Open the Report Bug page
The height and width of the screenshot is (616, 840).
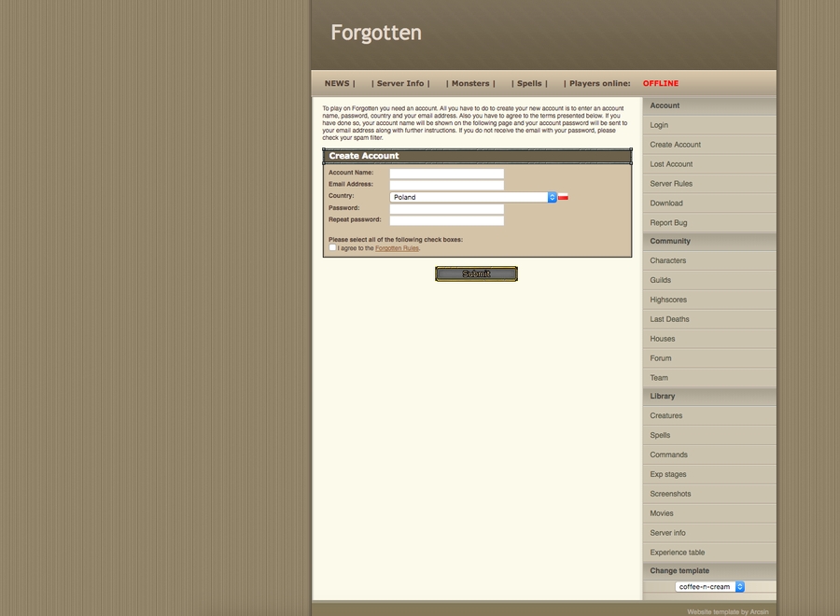pos(668,223)
